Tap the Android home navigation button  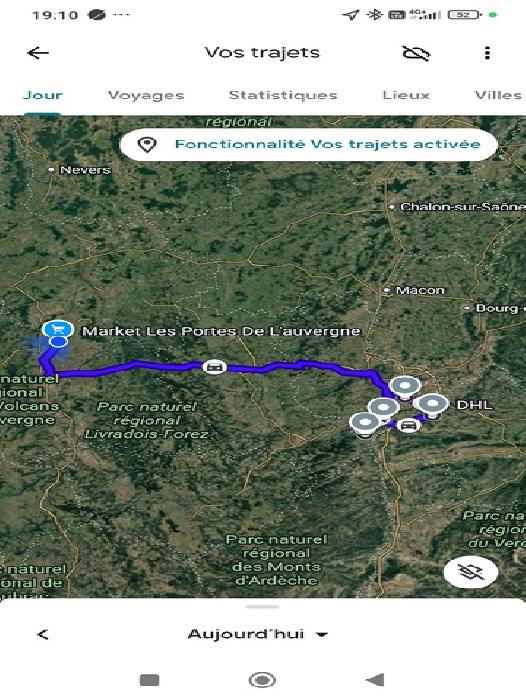pyautogui.click(x=262, y=680)
